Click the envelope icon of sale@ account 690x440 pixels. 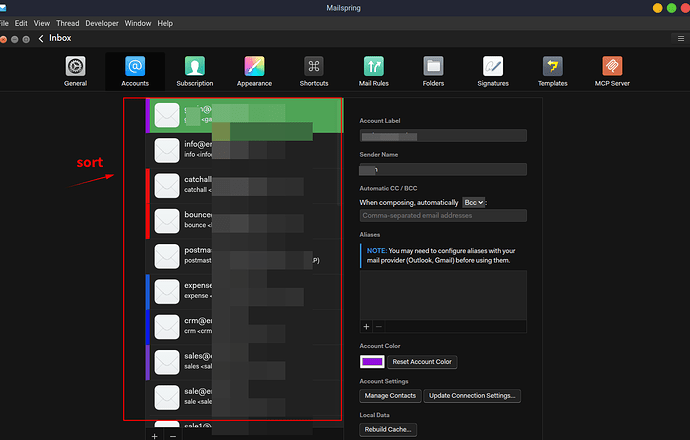[x=167, y=397]
